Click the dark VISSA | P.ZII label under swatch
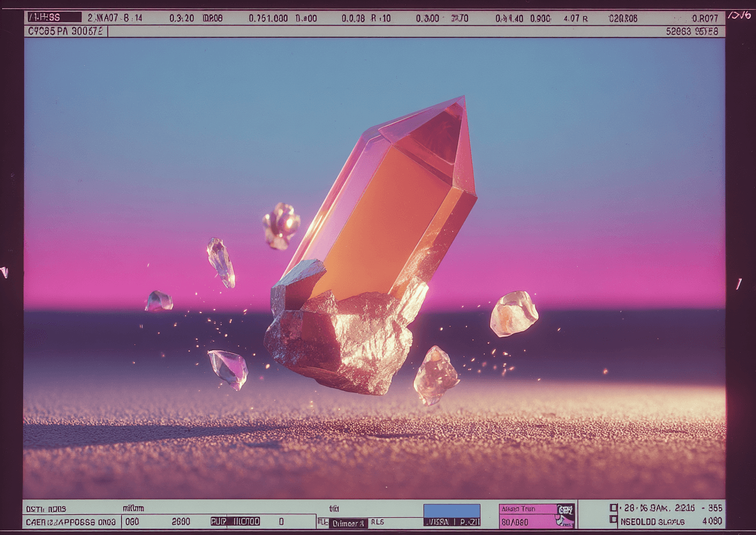This screenshot has width=756, height=535. click(452, 522)
